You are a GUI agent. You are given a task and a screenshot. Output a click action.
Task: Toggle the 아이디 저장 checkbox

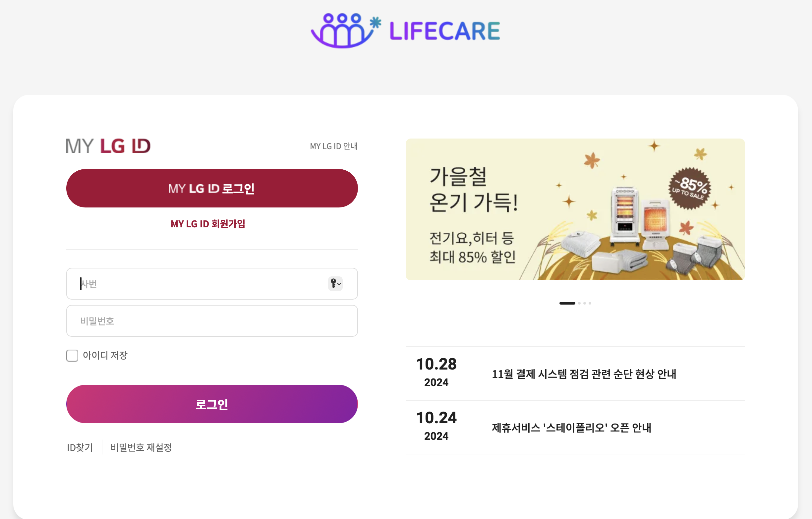pos(72,355)
